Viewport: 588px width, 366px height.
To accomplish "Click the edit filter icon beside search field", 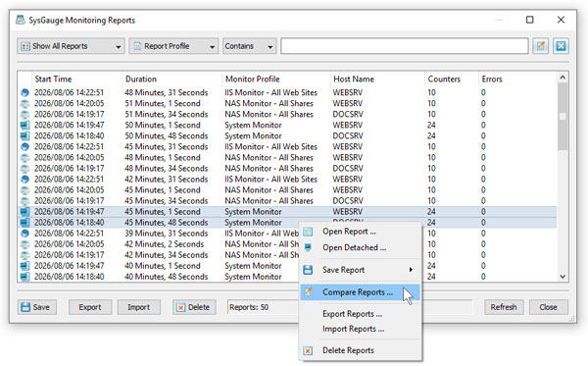I will pyautogui.click(x=540, y=46).
